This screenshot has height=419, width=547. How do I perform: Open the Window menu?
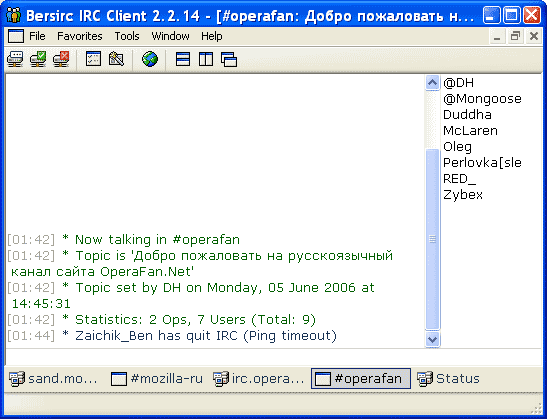[170, 36]
